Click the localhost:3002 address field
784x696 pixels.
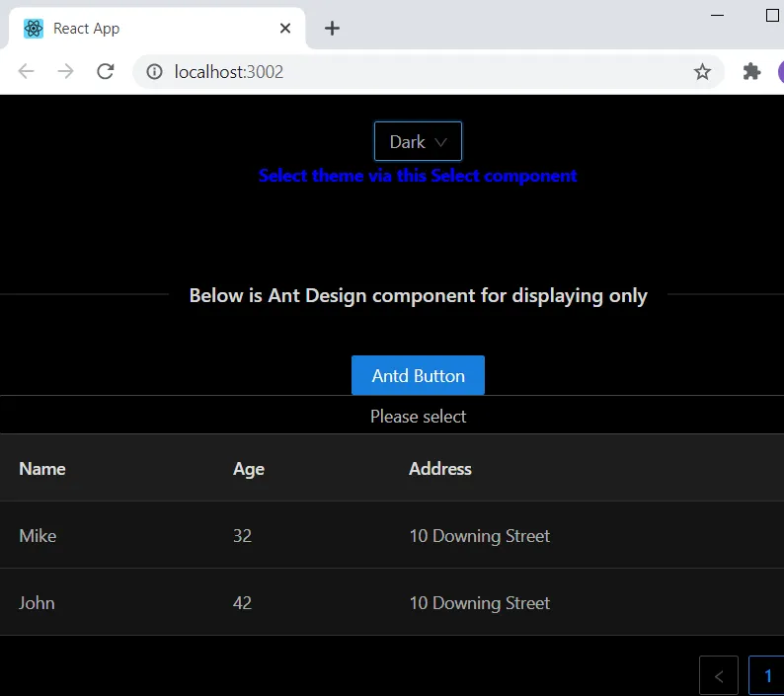point(395,72)
